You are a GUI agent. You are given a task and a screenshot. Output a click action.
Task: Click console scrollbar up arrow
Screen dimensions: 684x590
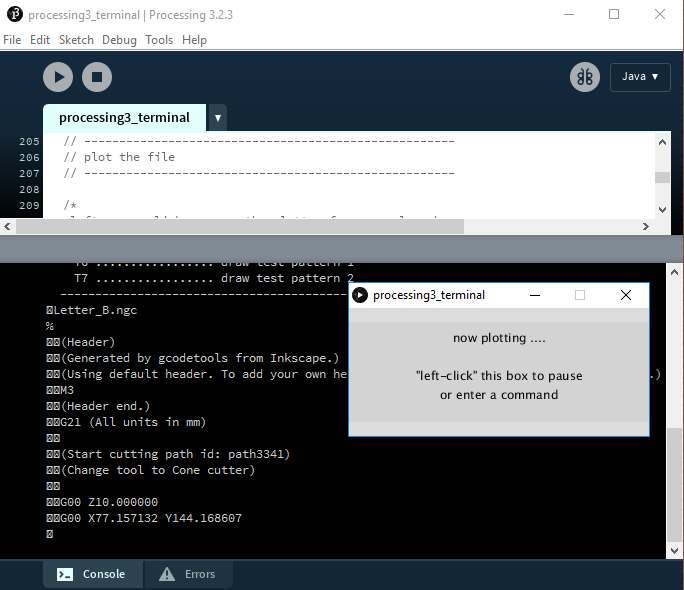pos(674,273)
